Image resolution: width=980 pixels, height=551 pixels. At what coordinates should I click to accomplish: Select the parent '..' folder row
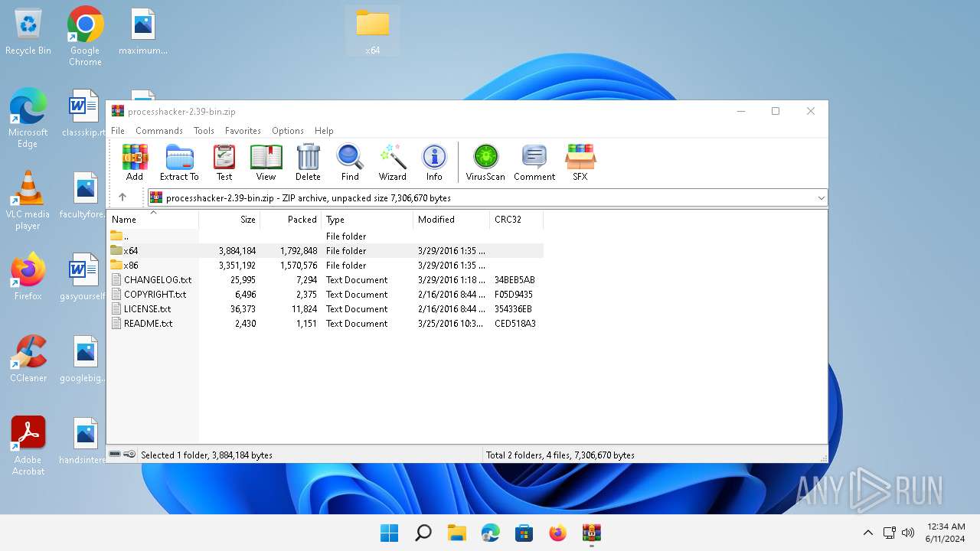click(x=325, y=236)
